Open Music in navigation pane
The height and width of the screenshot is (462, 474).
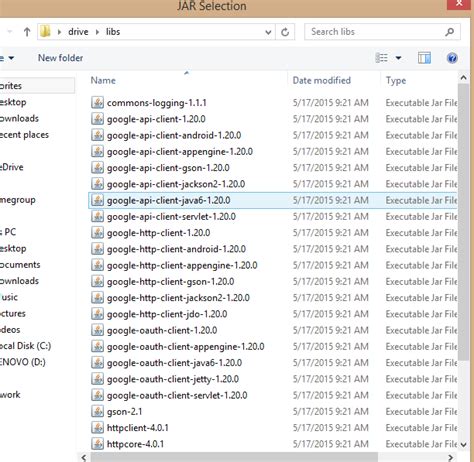(9, 297)
